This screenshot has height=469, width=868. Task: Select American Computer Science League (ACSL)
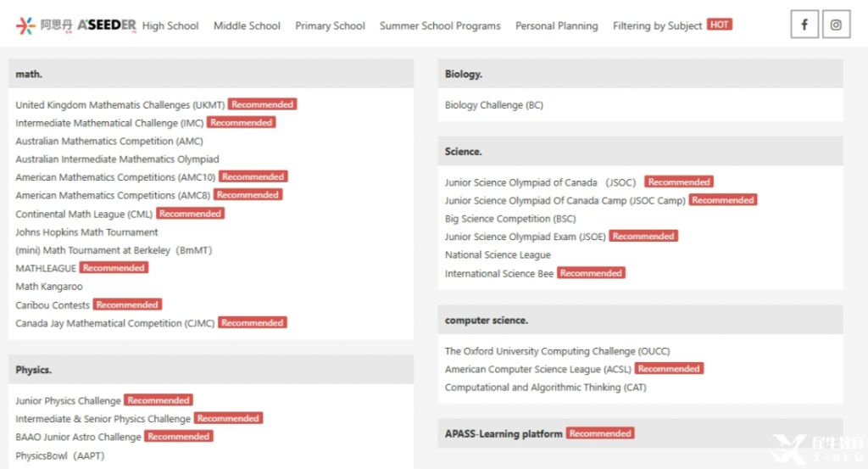click(x=538, y=369)
